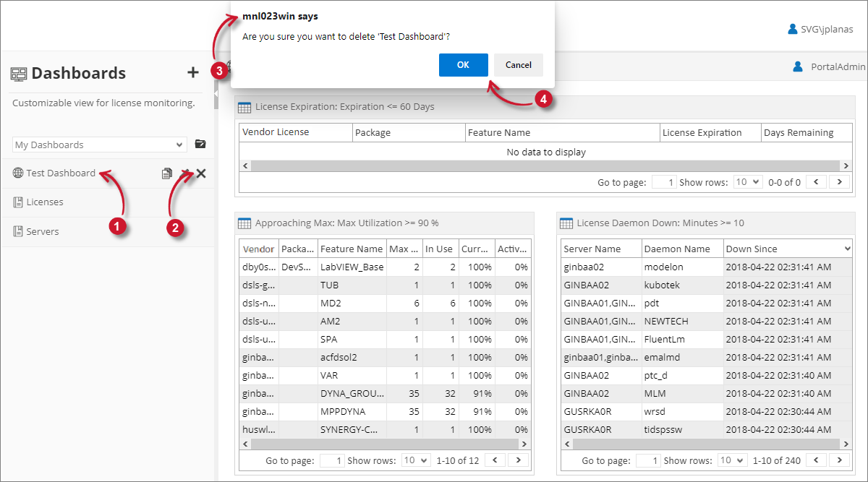Click Approaching Max horizontal scrollbar right arrow
The height and width of the screenshot is (482, 868).
click(x=526, y=444)
